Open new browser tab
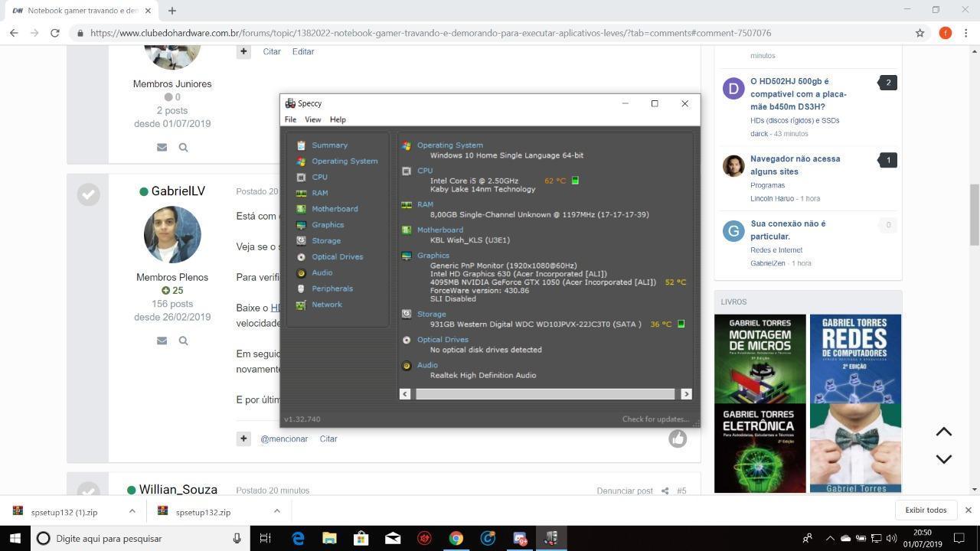Screen dimensions: 980x551 coord(172,11)
